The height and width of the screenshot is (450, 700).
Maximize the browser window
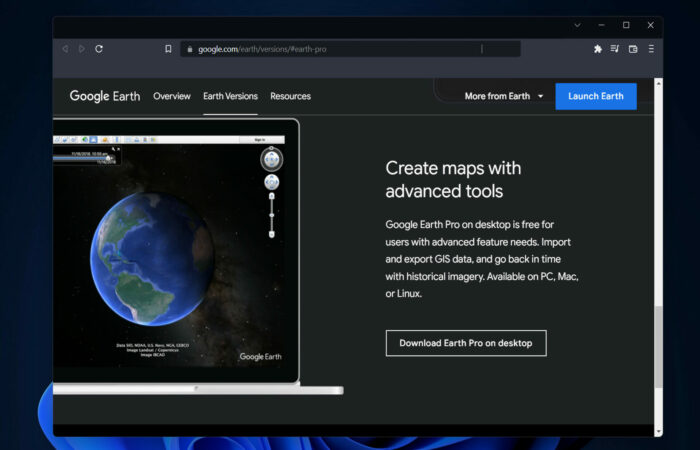click(626, 25)
